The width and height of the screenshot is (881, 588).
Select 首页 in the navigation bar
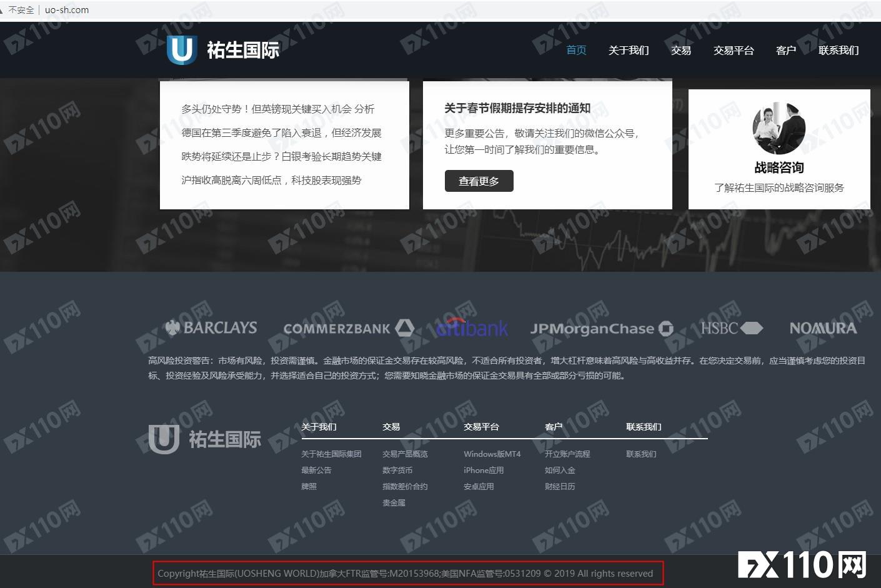coord(575,51)
